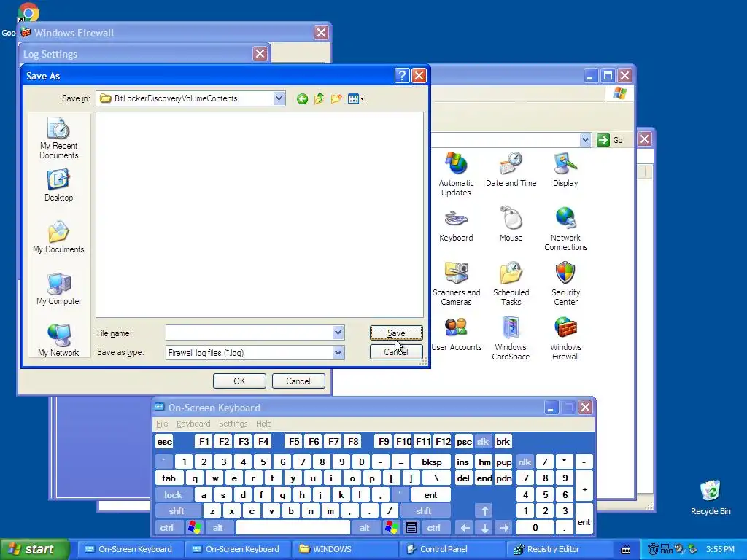
Task: Switch to Registry Editor taskbar button
Action: pyautogui.click(x=560, y=549)
